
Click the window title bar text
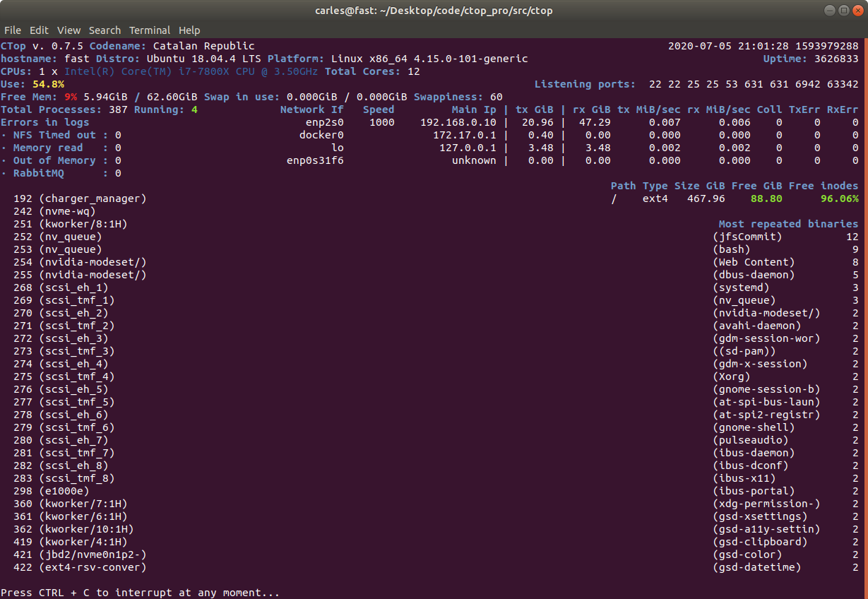point(434,10)
